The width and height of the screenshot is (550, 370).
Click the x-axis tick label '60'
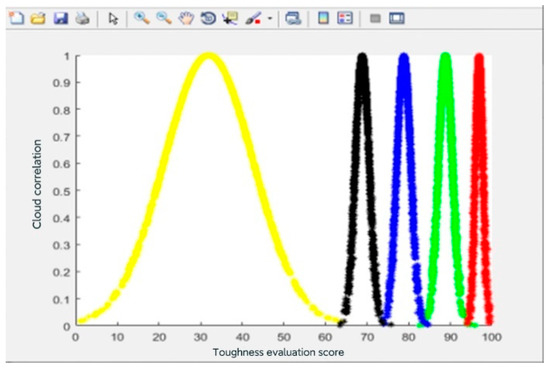325,337
